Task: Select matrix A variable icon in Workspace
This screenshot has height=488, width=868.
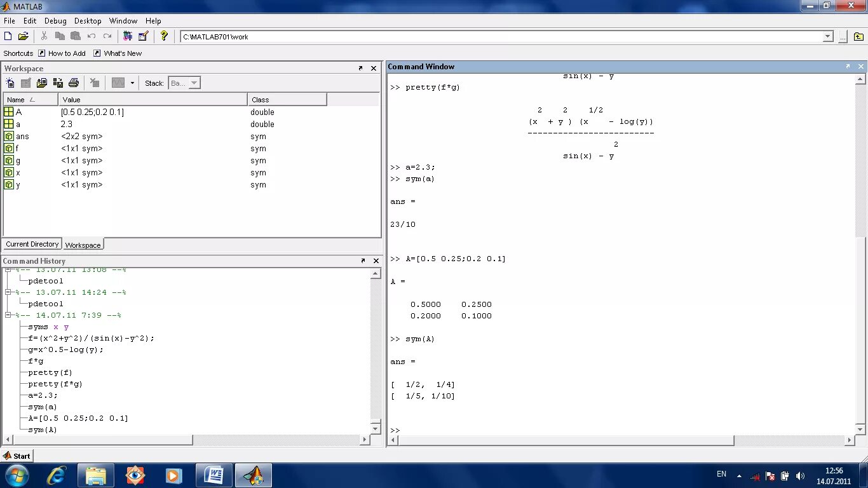Action: (x=9, y=112)
